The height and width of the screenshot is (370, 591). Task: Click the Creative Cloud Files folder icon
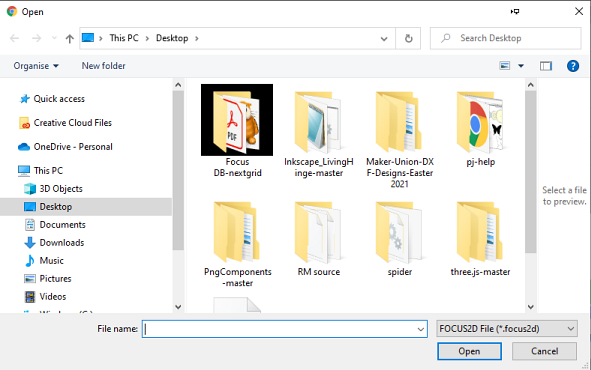[x=24, y=123]
